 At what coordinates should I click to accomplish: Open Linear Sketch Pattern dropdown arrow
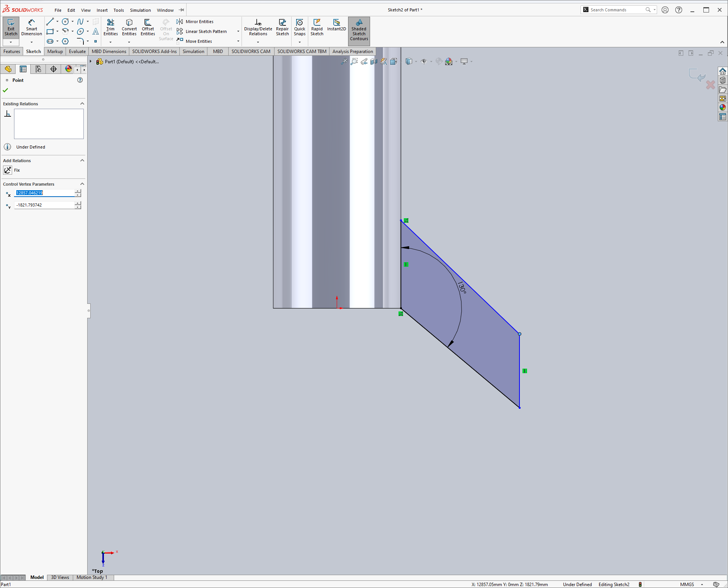point(238,31)
